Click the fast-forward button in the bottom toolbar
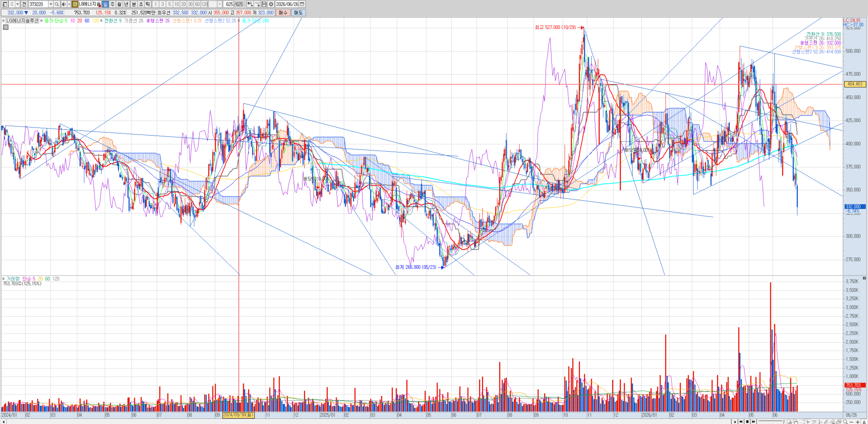 (753, 422)
